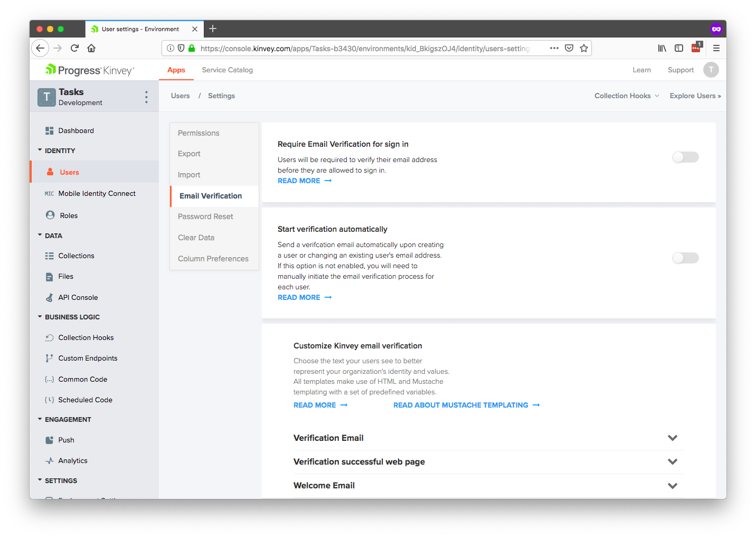
Task: Select the Mobile Identity Connect MIC icon
Action: pos(49,193)
